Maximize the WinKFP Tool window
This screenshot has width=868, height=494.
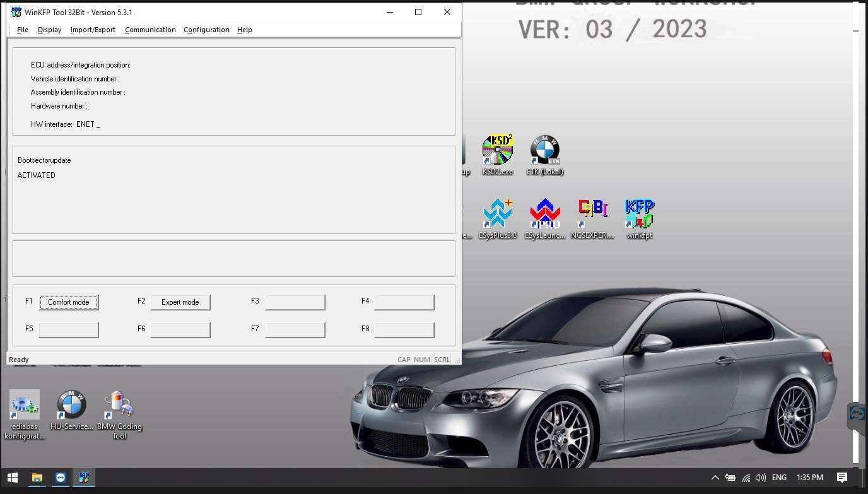[x=418, y=12]
